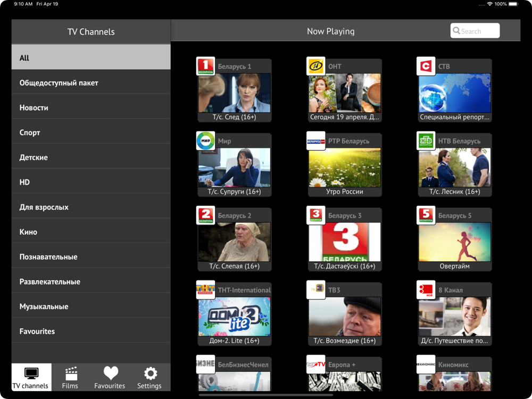Filter channels by Развлекательные
The width and height of the screenshot is (532, 399).
click(91, 281)
